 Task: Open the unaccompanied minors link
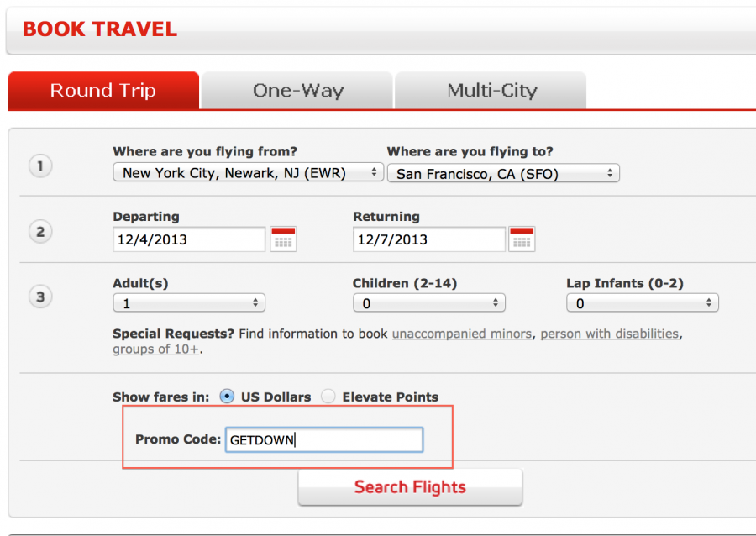pyautogui.click(x=461, y=334)
